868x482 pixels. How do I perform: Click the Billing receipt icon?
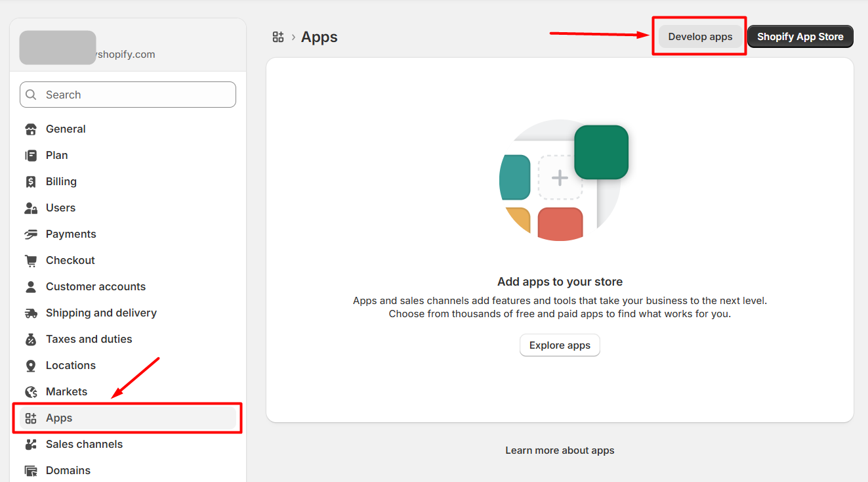point(31,182)
